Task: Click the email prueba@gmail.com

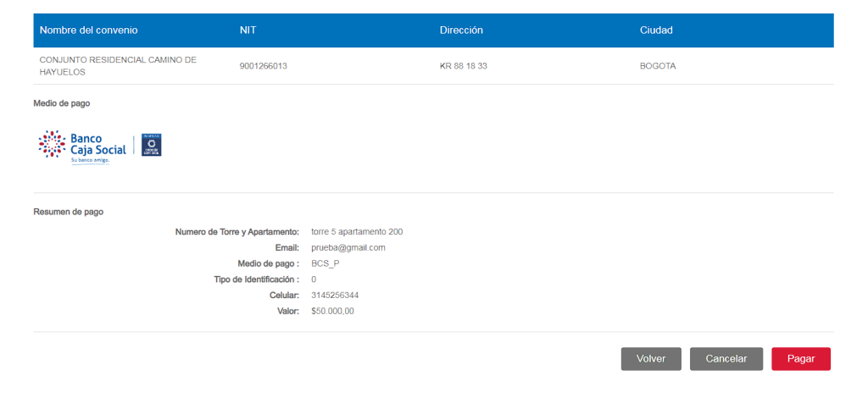Action: point(348,247)
